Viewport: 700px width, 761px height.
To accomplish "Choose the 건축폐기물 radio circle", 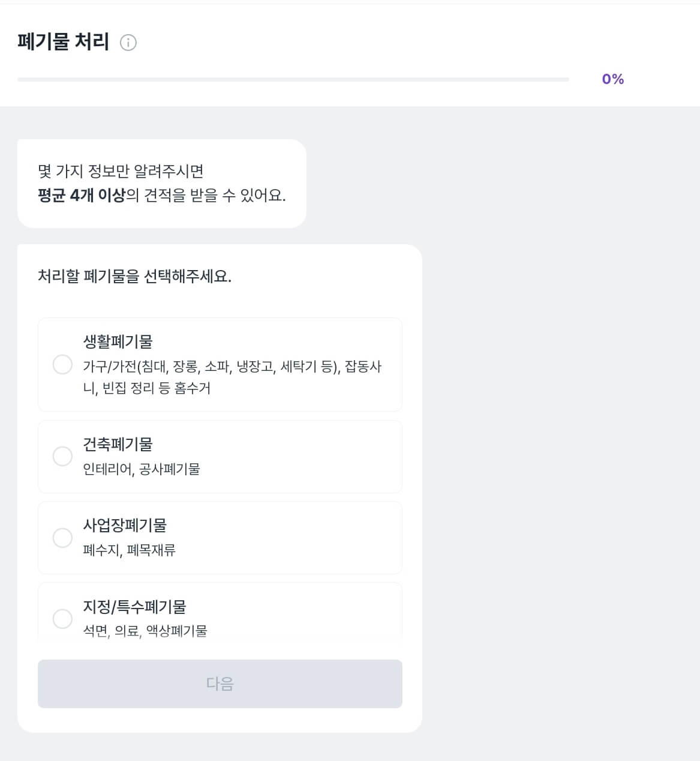I will point(62,456).
